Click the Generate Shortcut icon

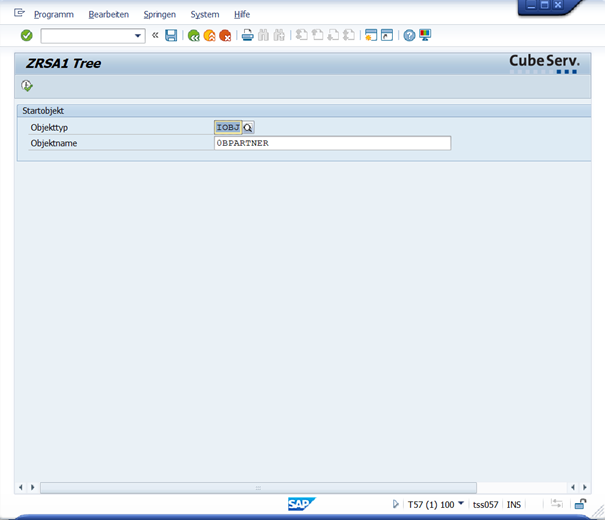pyautogui.click(x=387, y=35)
